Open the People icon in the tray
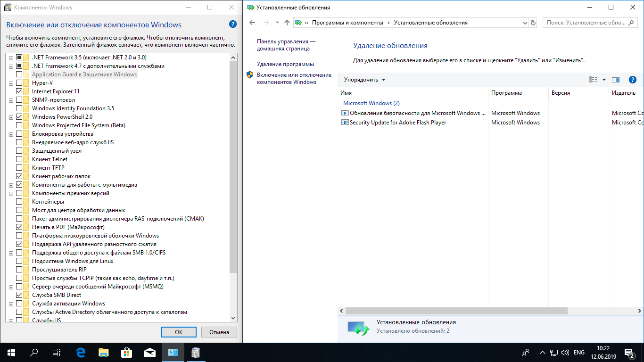This screenshot has width=644, height=362. (x=525, y=353)
